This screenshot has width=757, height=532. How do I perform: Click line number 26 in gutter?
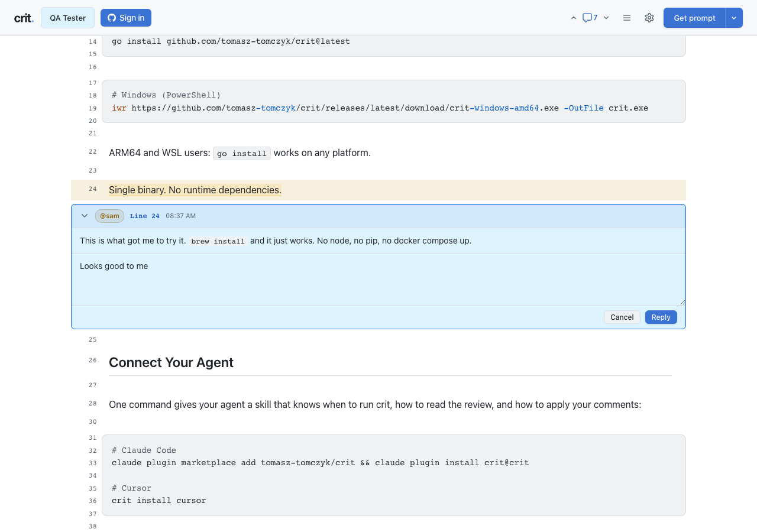pyautogui.click(x=93, y=360)
